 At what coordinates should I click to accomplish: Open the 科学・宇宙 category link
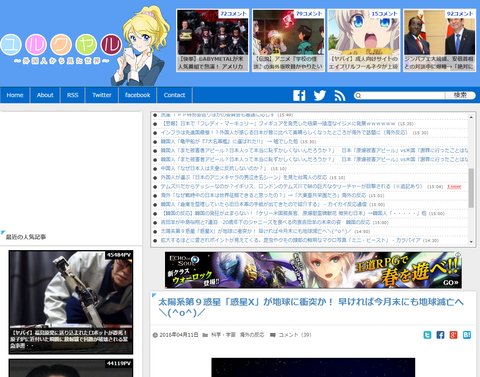point(223,335)
